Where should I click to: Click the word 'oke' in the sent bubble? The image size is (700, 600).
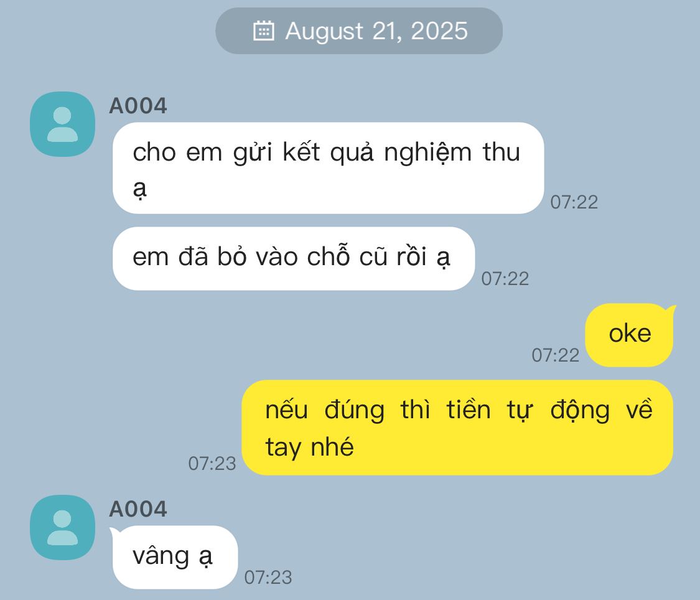630,334
